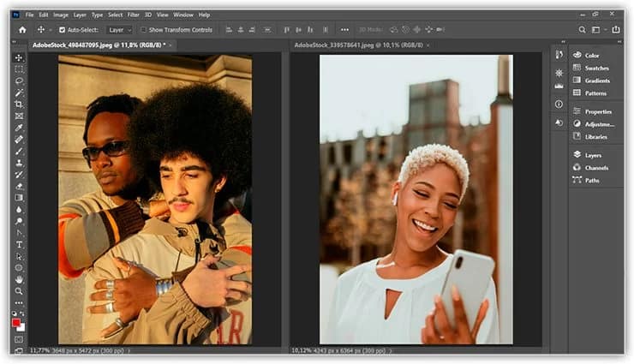Open the Edit Toolbar three-dots button
634x364 pixels.
pos(19,302)
